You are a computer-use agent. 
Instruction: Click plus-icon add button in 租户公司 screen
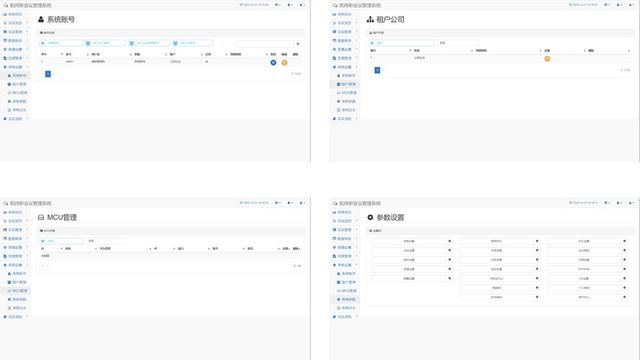(402, 43)
